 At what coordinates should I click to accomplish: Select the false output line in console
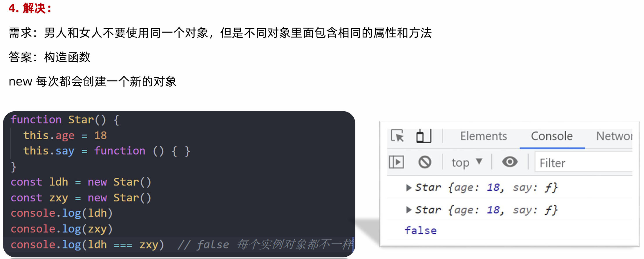[421, 231]
